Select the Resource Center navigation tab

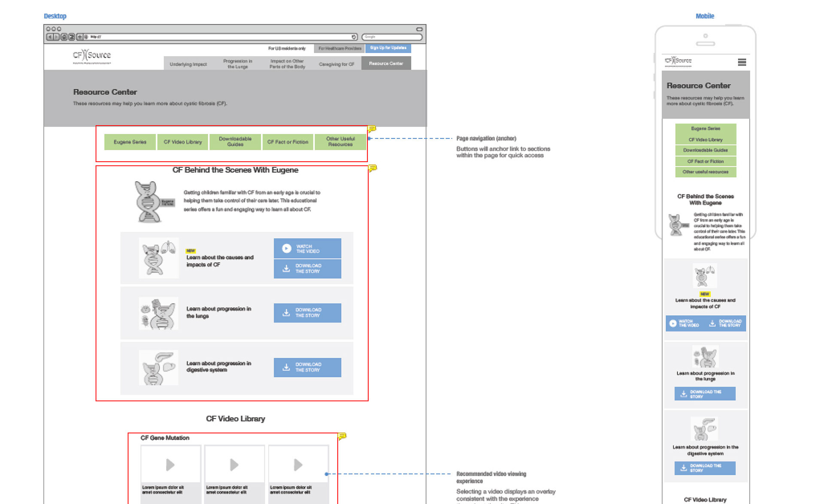[386, 63]
